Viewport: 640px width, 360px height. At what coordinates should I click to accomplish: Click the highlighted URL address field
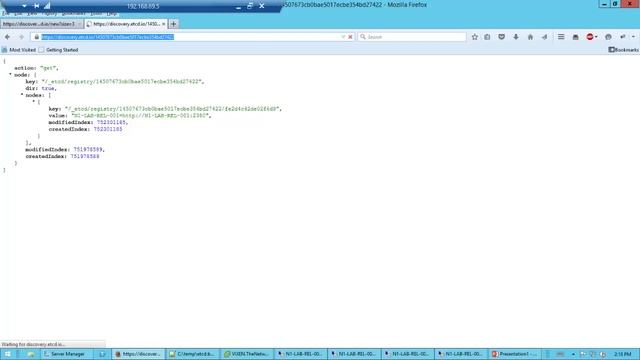click(108, 37)
